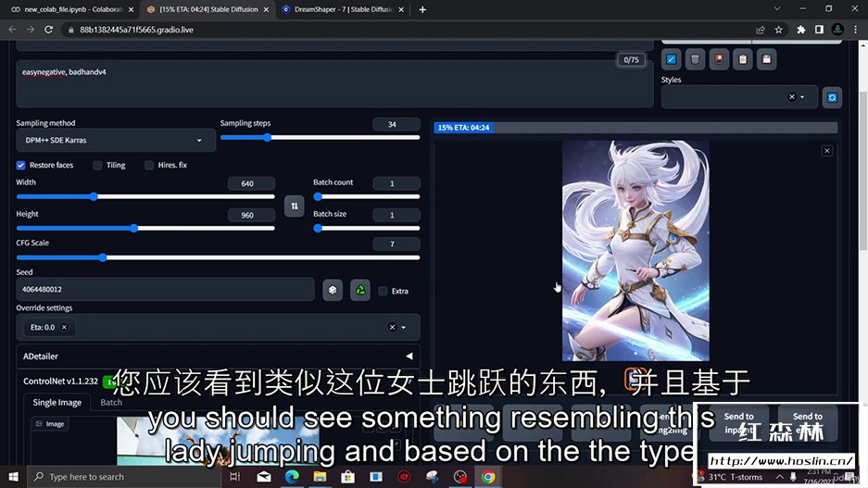The width and height of the screenshot is (868, 488).
Task: Open File Explorer from the taskbar
Action: pyautogui.click(x=320, y=476)
